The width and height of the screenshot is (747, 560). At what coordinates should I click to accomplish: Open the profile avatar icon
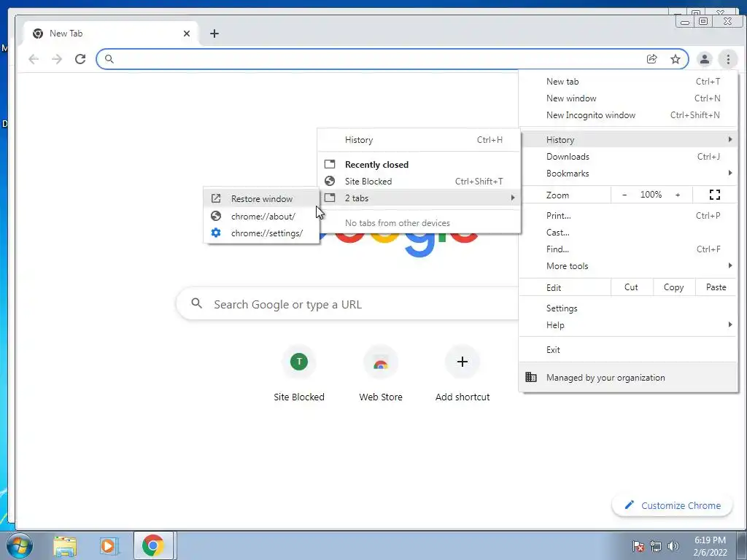pyautogui.click(x=704, y=58)
